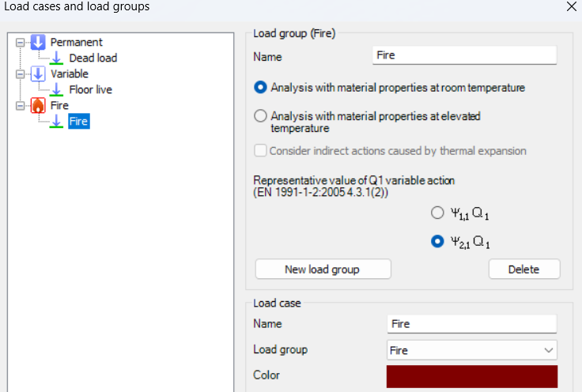Click the Fire load case arrow icon
The image size is (582, 392).
tap(56, 122)
